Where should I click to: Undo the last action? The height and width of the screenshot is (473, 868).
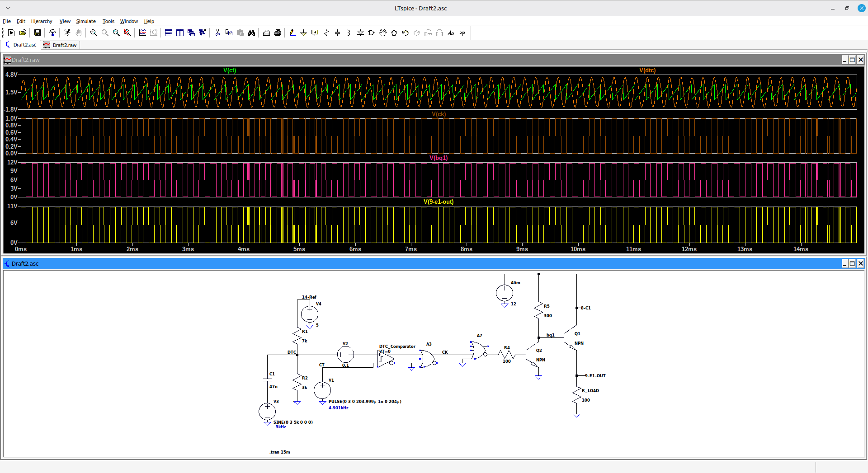point(406,33)
